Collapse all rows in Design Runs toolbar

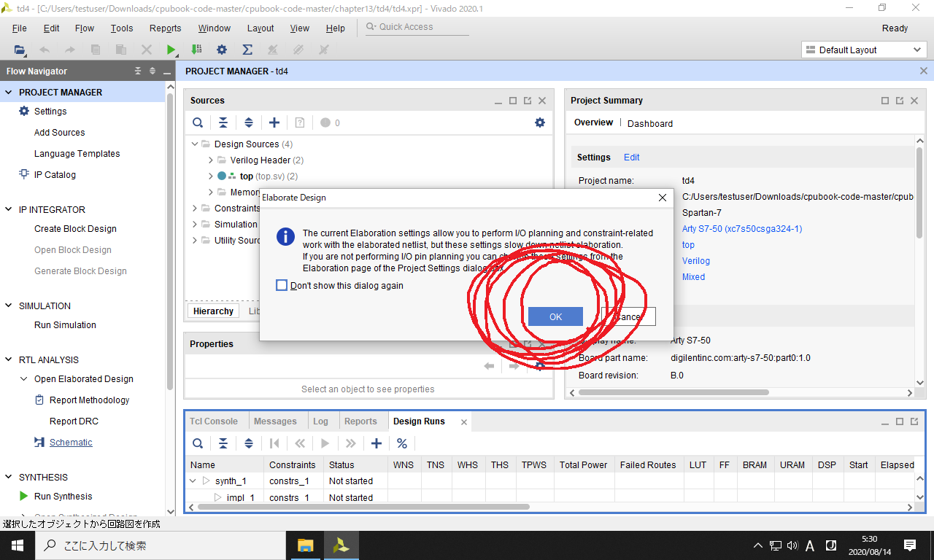click(223, 443)
